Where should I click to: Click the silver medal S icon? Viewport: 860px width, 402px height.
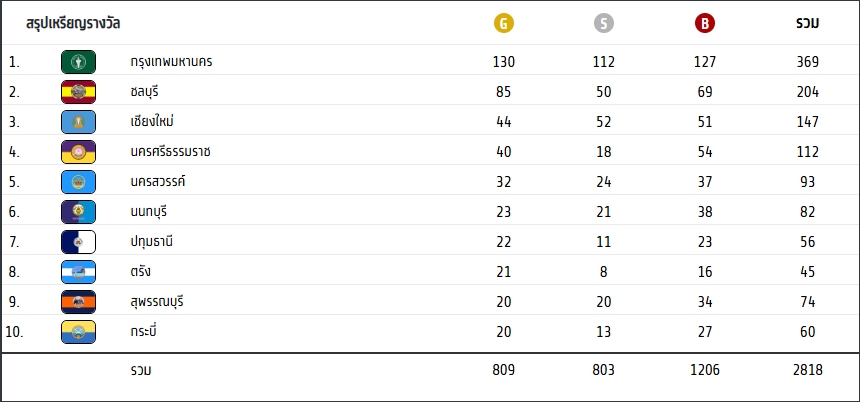tap(603, 23)
